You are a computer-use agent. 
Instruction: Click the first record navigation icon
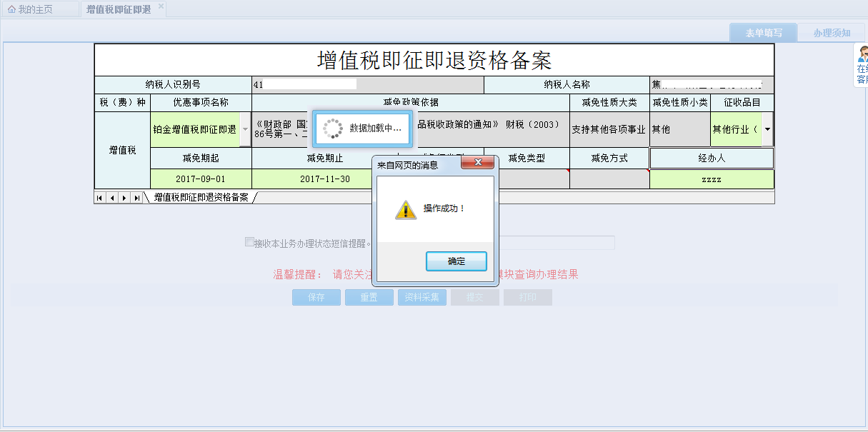pos(99,198)
